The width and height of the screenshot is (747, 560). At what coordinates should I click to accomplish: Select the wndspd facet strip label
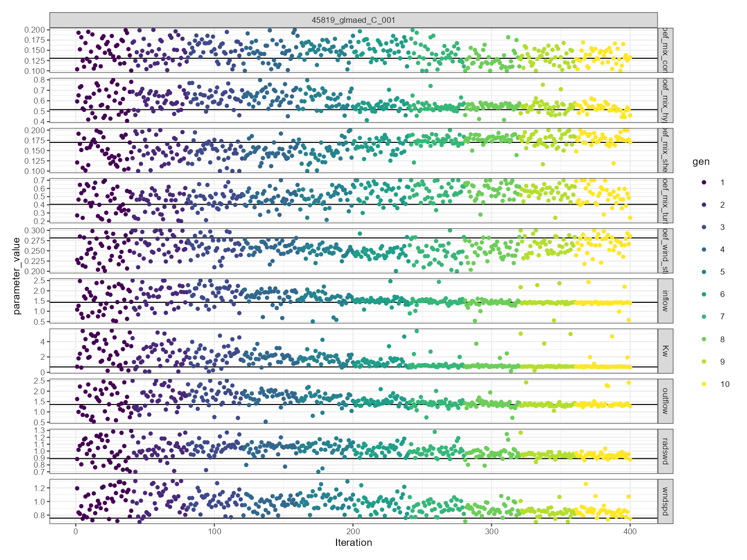[x=665, y=501]
